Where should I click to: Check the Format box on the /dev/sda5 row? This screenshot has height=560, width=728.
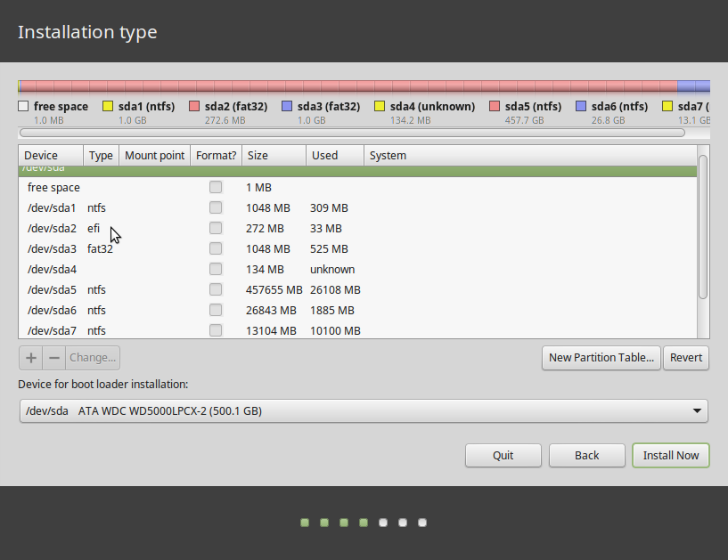(x=216, y=289)
